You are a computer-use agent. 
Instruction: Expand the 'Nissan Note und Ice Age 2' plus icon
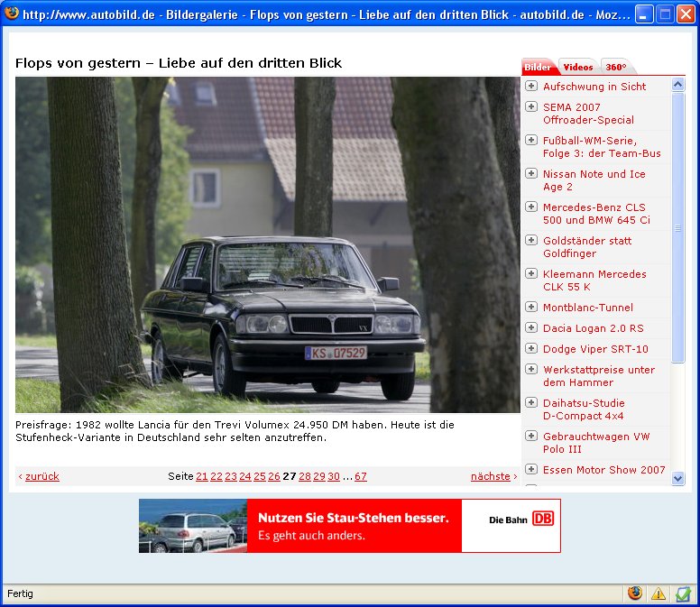tap(530, 173)
